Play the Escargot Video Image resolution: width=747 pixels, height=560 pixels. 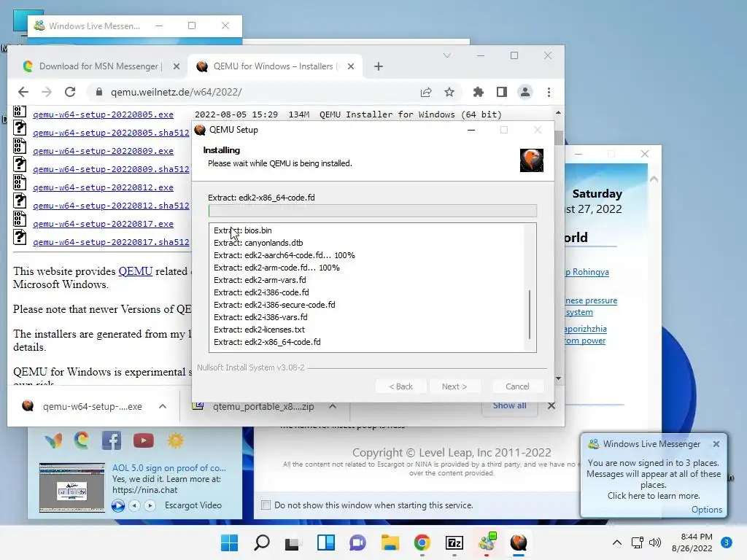click(x=118, y=505)
